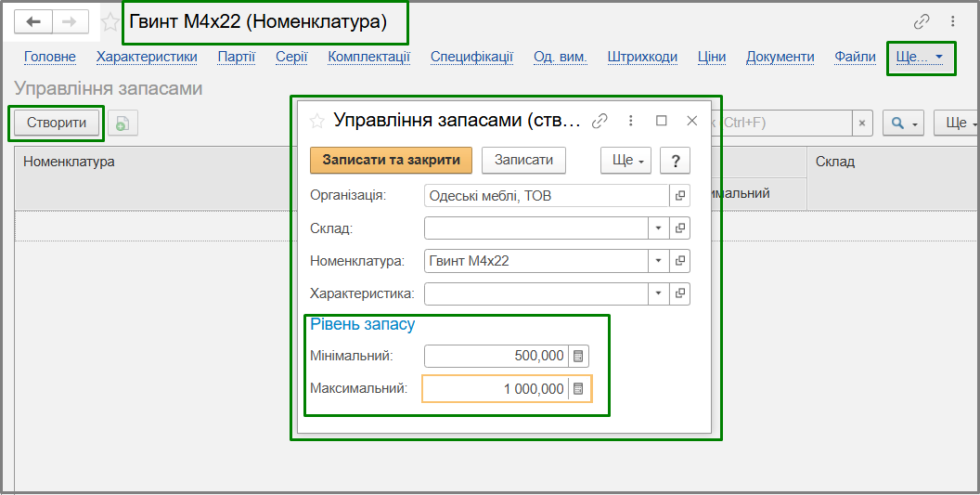The width and height of the screenshot is (980, 495).
Task: Click the Записати button
Action: pyautogui.click(x=523, y=161)
